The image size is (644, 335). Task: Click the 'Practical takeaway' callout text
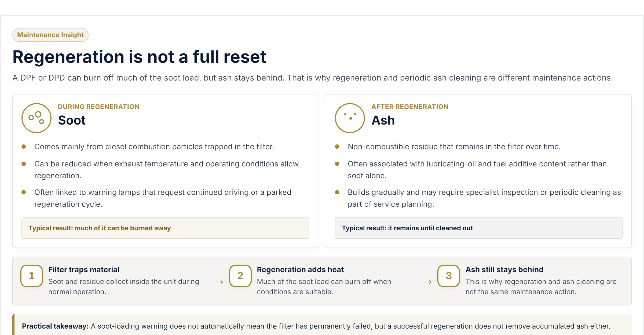click(x=316, y=326)
